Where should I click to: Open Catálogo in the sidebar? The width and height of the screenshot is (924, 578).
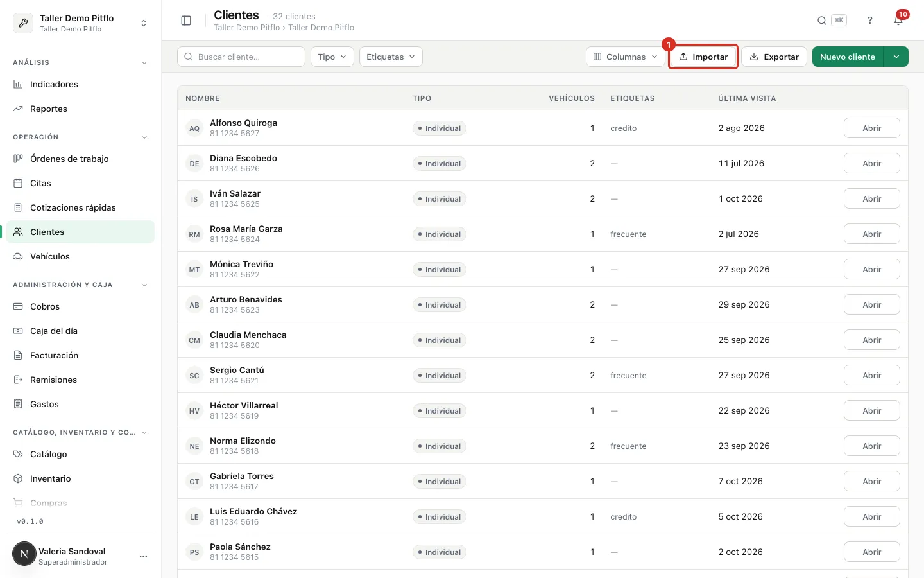click(80, 454)
